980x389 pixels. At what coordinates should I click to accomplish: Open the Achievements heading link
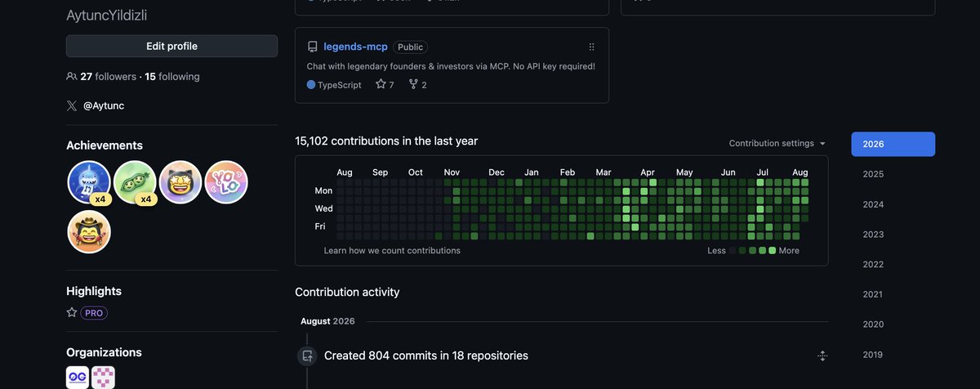[105, 145]
